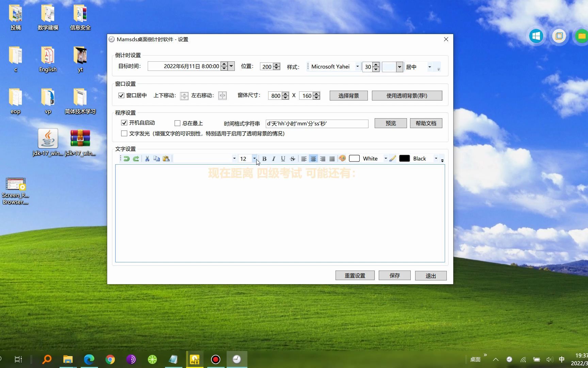The image size is (588, 368).
Task: Open the search icon on taskbar
Action: pyautogui.click(x=47, y=359)
